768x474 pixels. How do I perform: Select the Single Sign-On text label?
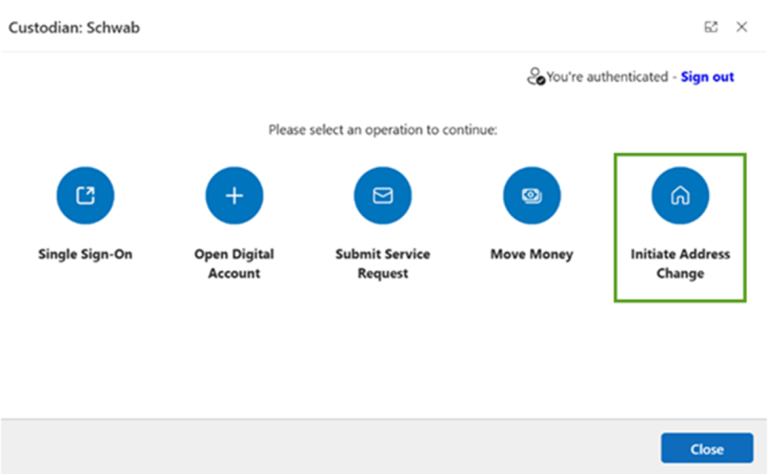tap(85, 254)
